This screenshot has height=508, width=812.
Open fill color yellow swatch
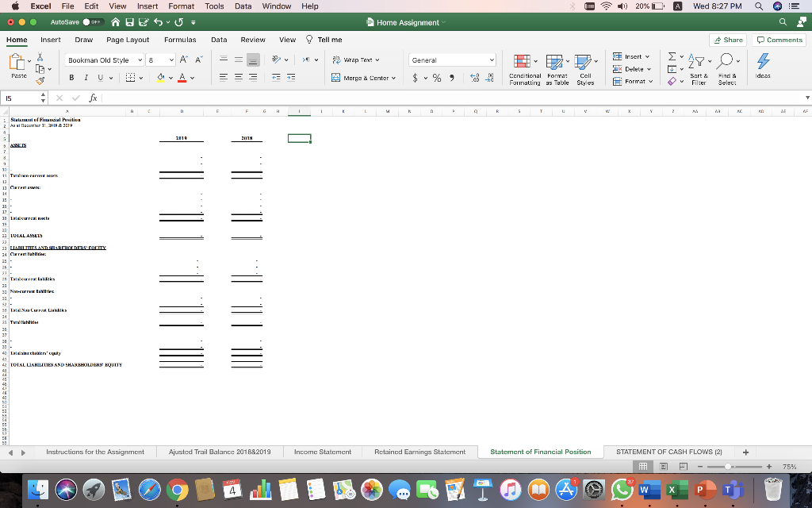[x=160, y=78]
